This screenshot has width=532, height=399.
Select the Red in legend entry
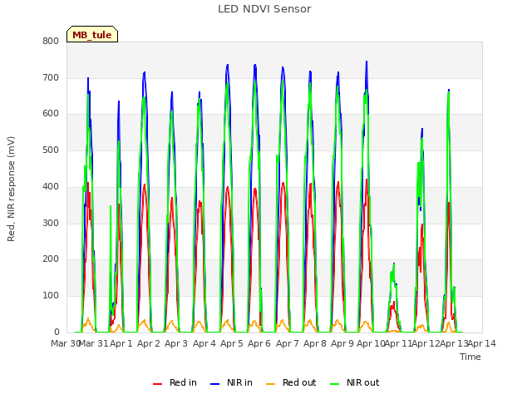[x=175, y=382]
